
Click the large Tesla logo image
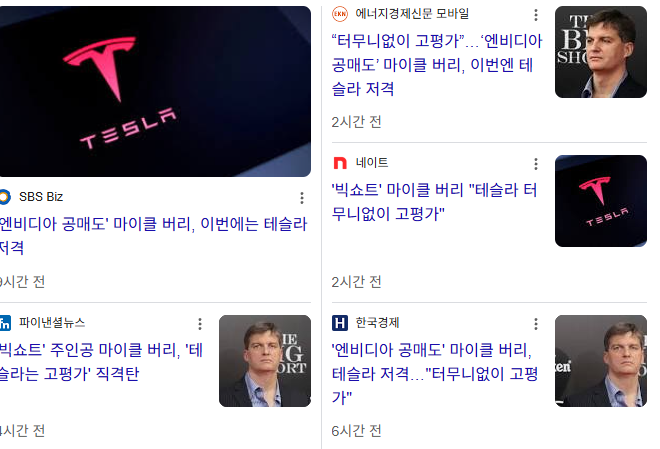coord(155,91)
